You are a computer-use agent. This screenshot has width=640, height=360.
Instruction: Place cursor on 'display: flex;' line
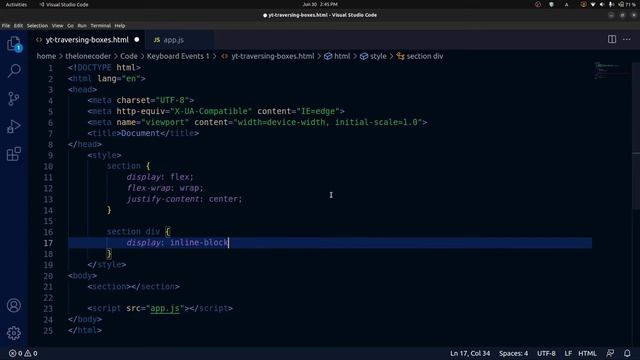160,177
